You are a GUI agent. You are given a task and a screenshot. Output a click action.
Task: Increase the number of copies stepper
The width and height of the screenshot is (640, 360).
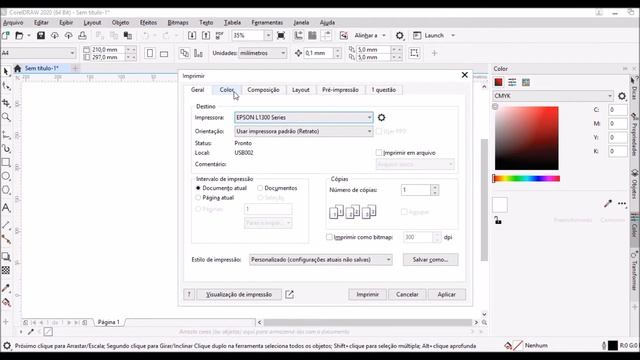[435, 187]
